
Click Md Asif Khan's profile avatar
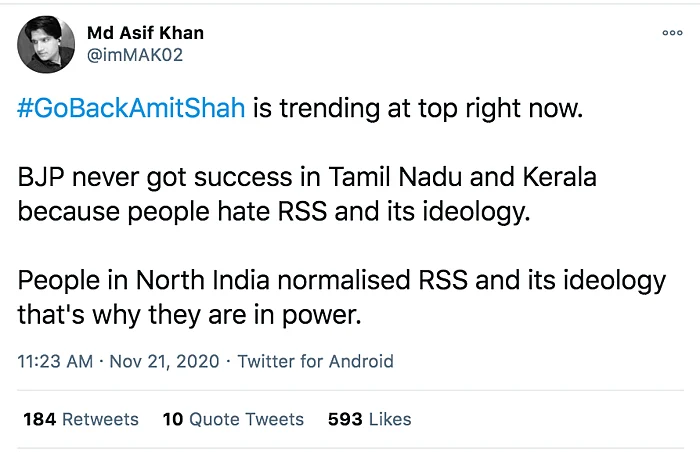click(x=46, y=44)
